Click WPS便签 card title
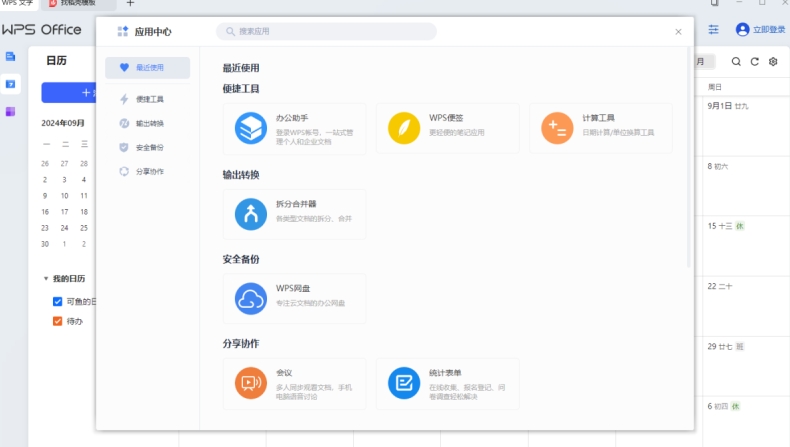Screen dimensions: 790x447 [446, 118]
